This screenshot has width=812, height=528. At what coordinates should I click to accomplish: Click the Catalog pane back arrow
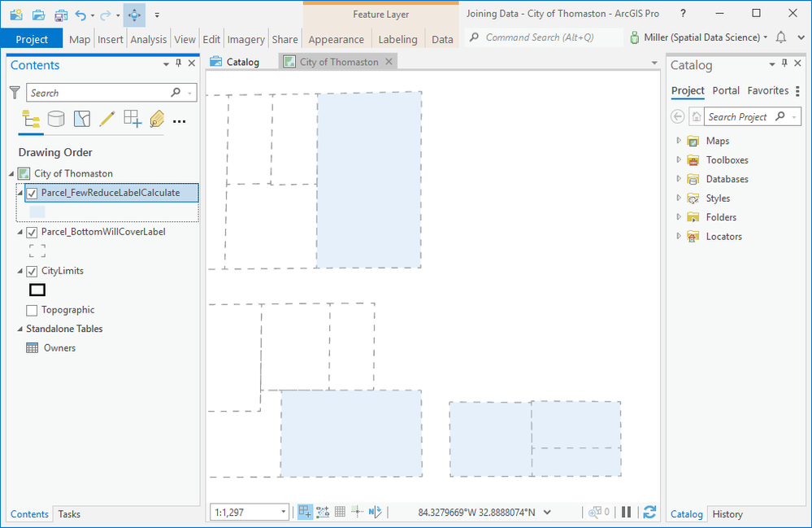pyautogui.click(x=677, y=116)
